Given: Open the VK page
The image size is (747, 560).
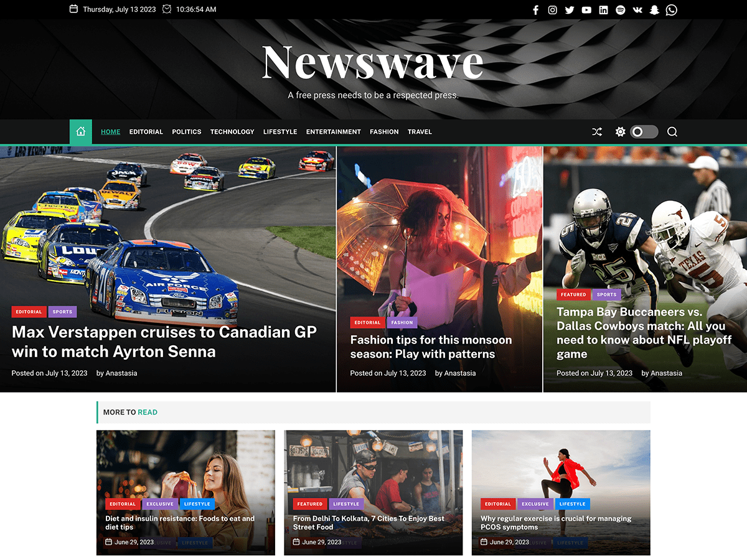Looking at the screenshot, I should (x=637, y=9).
